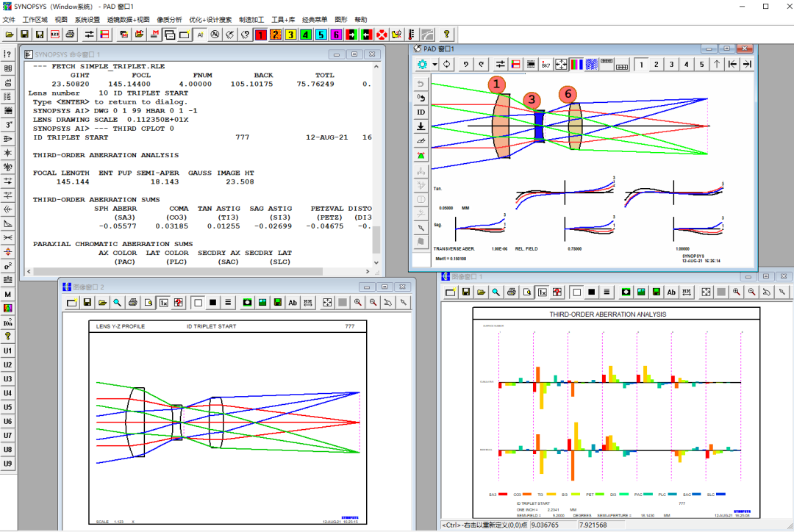Click the AI button in the main toolbar
The width and height of the screenshot is (794, 532).
pos(200,35)
